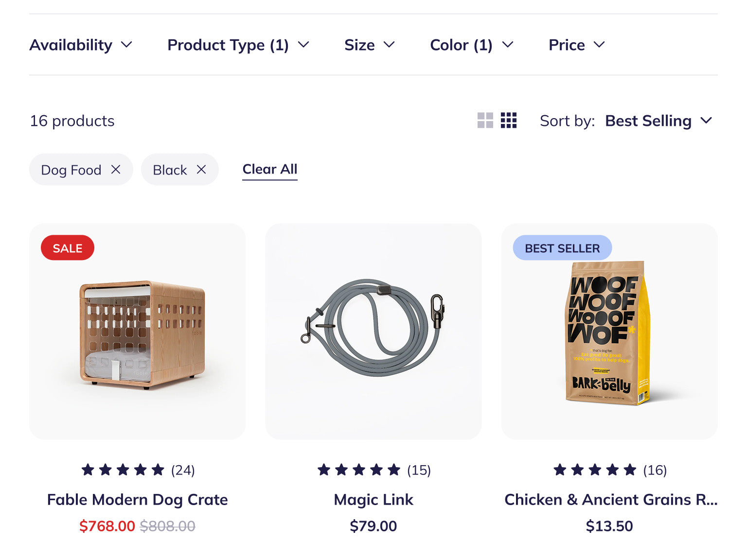The height and width of the screenshot is (560, 747).
Task: Click the Clear All link
Action: 270,169
